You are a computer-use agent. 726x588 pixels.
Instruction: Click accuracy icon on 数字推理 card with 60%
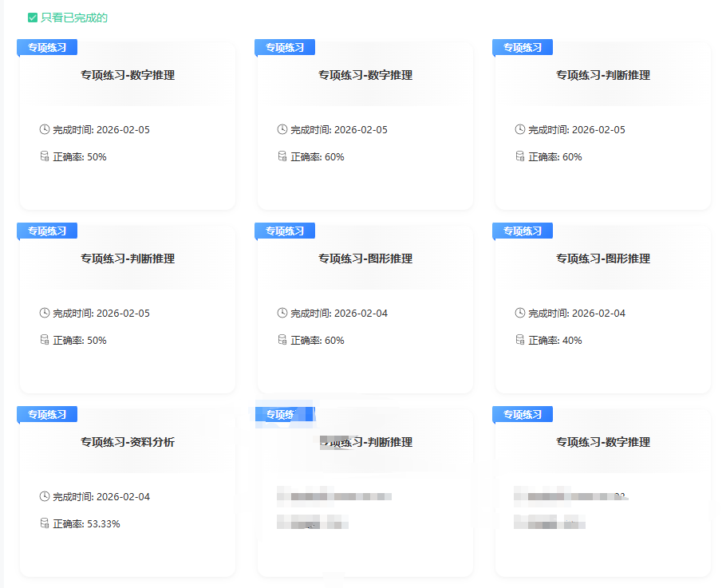tap(282, 156)
